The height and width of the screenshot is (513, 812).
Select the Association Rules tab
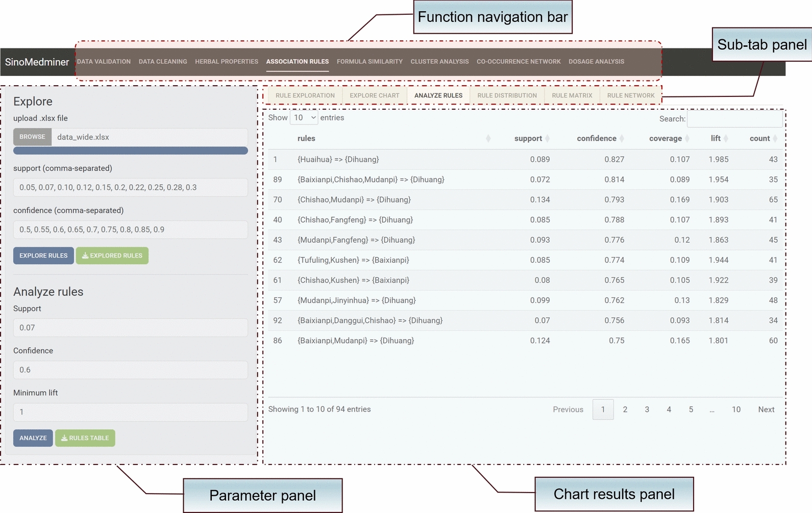[x=298, y=62]
